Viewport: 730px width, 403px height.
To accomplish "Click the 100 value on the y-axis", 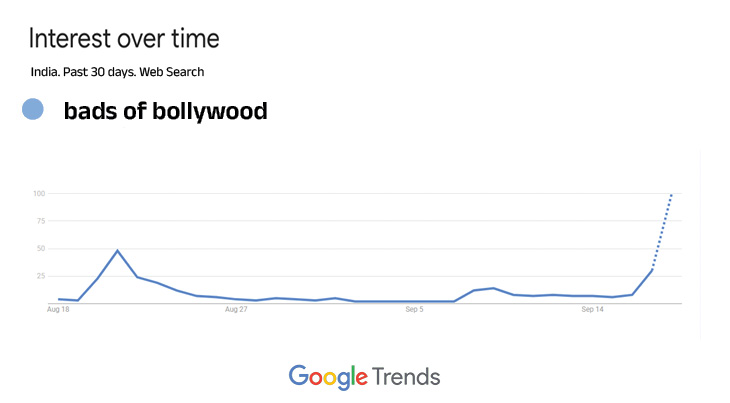I will [39, 193].
